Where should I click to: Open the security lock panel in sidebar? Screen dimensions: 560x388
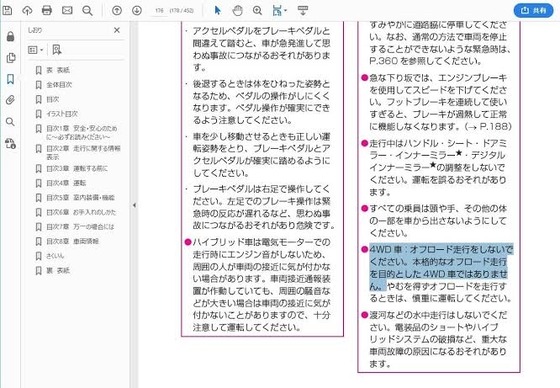tap(10, 36)
